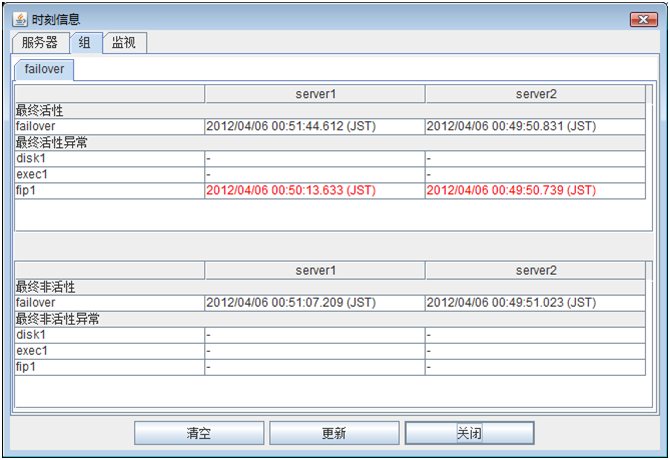Select the failover group sub-tab
Screen dimensions: 670x460
point(43,69)
